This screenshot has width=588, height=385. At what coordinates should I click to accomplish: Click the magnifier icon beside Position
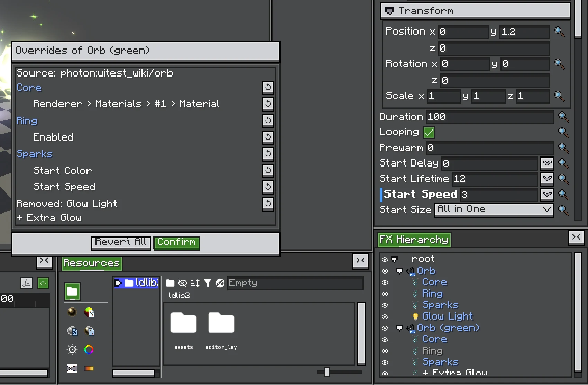560,32
